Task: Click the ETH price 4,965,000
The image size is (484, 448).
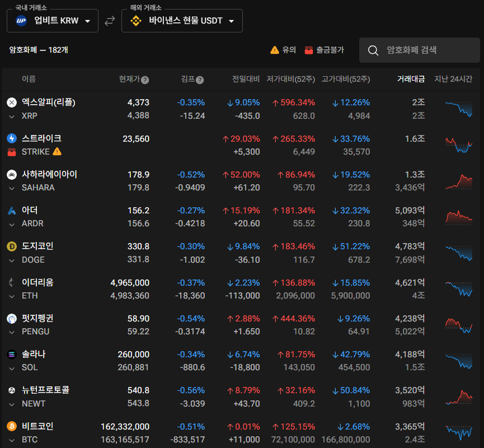Action: [130, 283]
